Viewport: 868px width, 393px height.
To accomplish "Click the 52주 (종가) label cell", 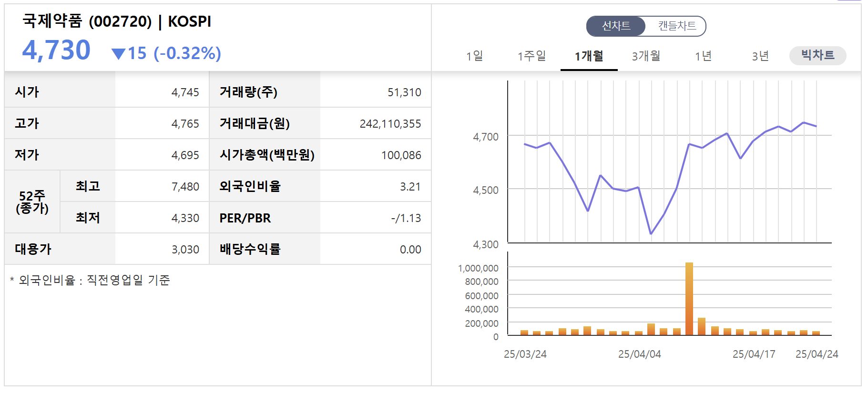I will 32,202.
